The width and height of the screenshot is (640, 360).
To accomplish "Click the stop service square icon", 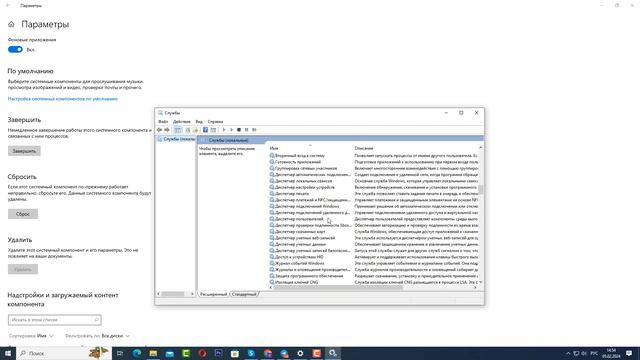I will [239, 130].
